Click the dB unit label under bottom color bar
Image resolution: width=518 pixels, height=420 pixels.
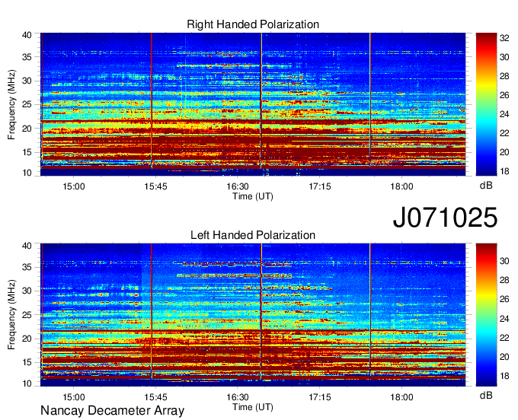click(x=486, y=395)
